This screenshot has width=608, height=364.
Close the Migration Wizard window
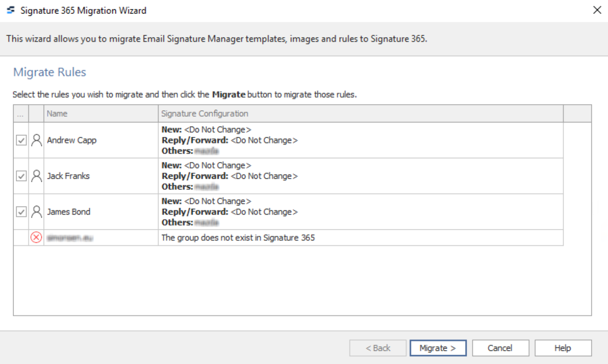[597, 10]
